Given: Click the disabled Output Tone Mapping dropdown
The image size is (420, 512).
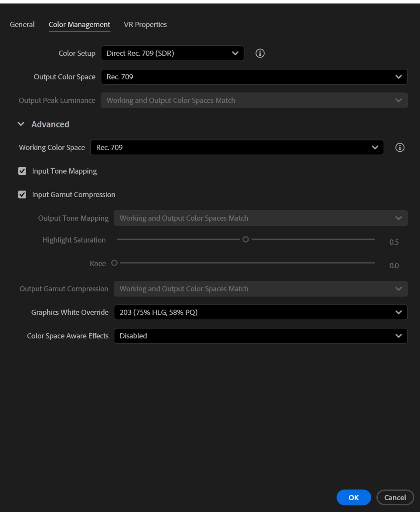Looking at the screenshot, I should click(261, 218).
